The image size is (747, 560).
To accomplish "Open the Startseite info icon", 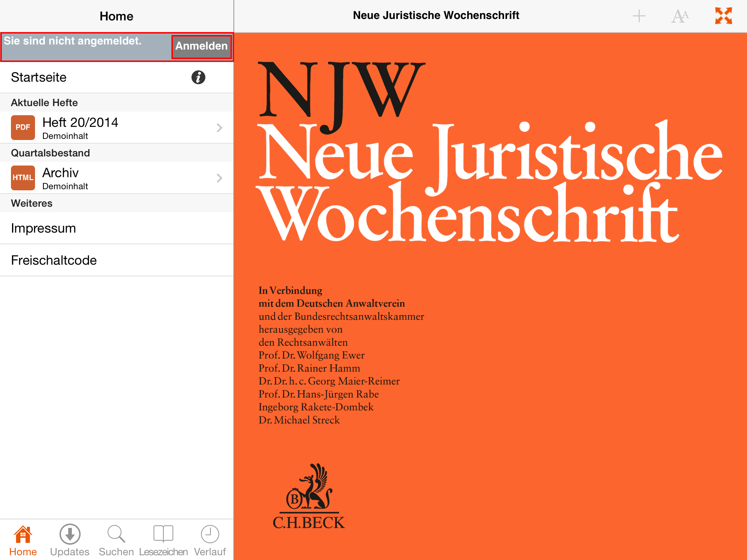I will 198,77.
